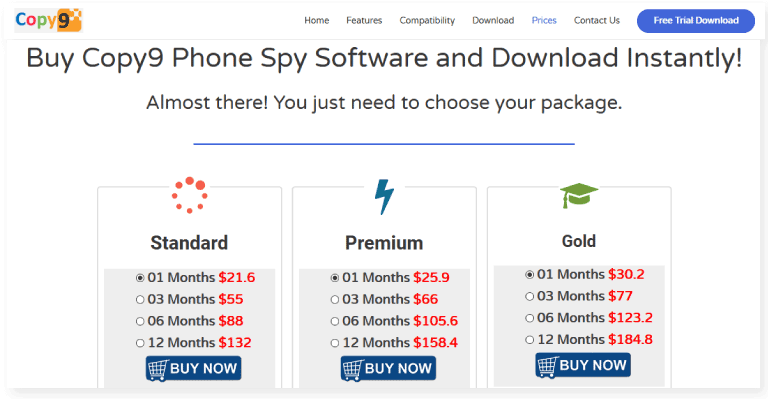Screen dimensions: 768x399
Task: Click the Copy9 logo
Action: 48,21
